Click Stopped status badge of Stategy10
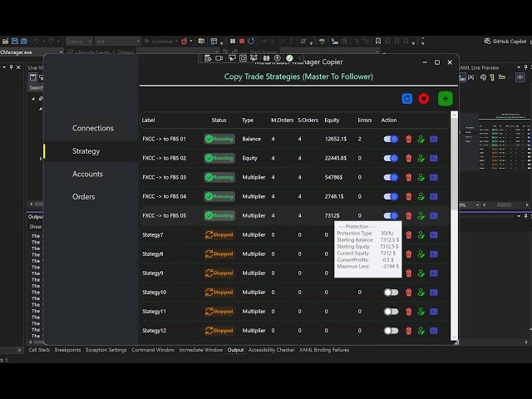This screenshot has width=532, height=399. click(x=219, y=293)
